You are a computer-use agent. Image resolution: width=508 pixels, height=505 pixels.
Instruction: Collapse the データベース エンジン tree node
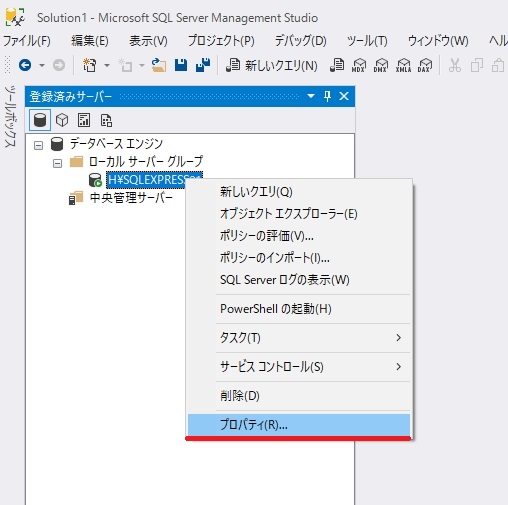pos(39,145)
